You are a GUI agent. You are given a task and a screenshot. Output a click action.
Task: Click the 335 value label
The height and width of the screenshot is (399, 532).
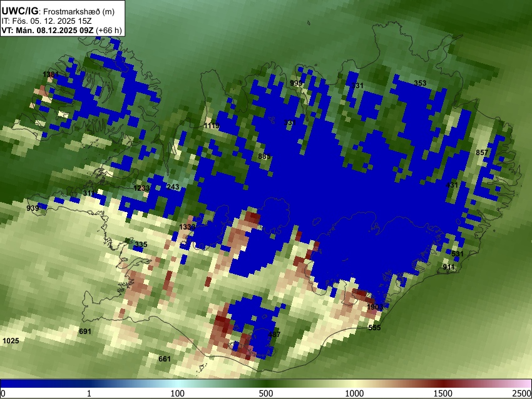tap(141, 245)
